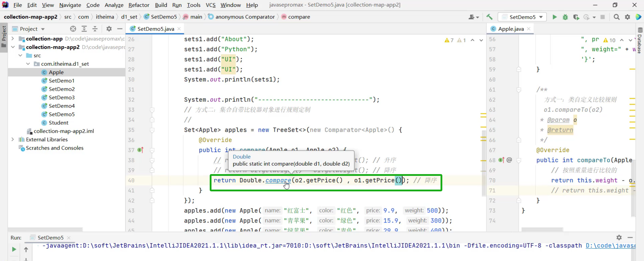Open profiler run dropdown arrow
This screenshot has width=644, height=261.
click(x=594, y=17)
